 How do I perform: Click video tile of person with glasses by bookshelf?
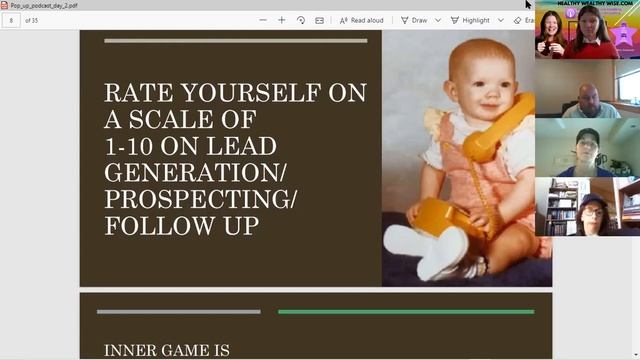(587, 207)
